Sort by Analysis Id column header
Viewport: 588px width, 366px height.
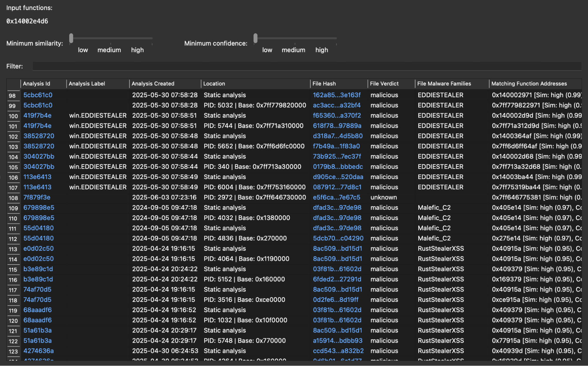tap(36, 84)
